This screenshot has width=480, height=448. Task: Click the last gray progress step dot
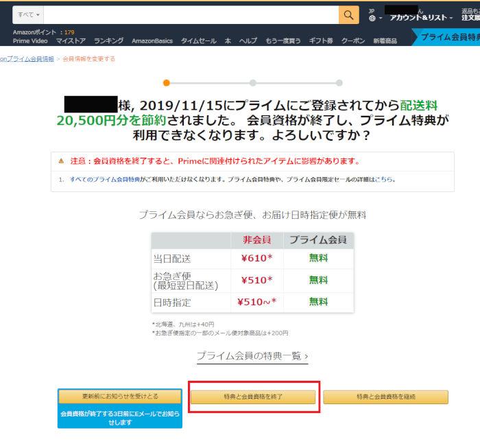click(339, 83)
